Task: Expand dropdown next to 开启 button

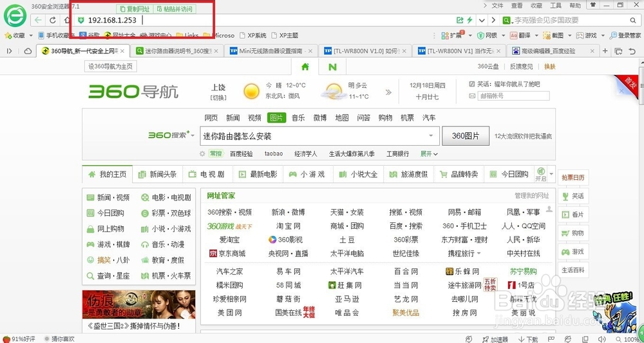Action: 552,174
